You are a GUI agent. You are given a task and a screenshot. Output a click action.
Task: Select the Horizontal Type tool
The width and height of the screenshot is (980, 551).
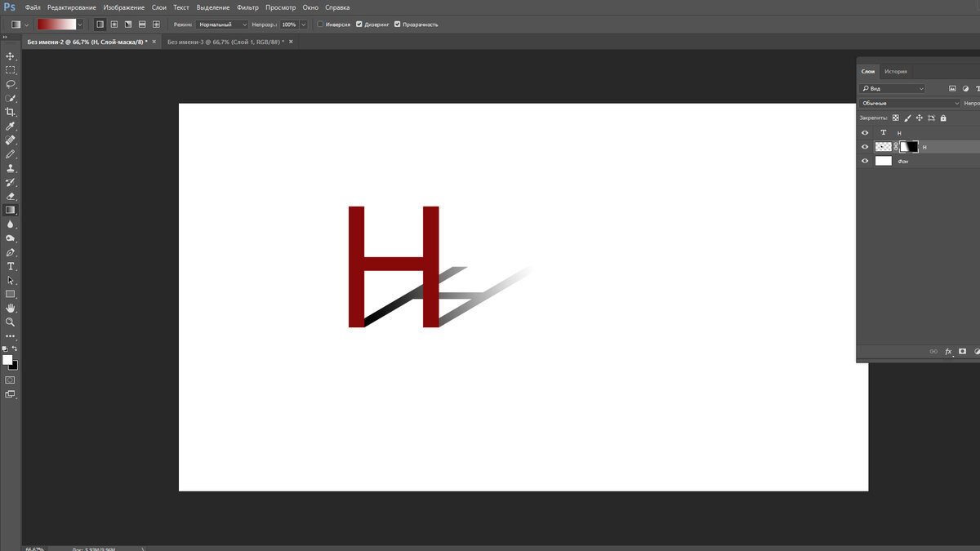point(11,266)
